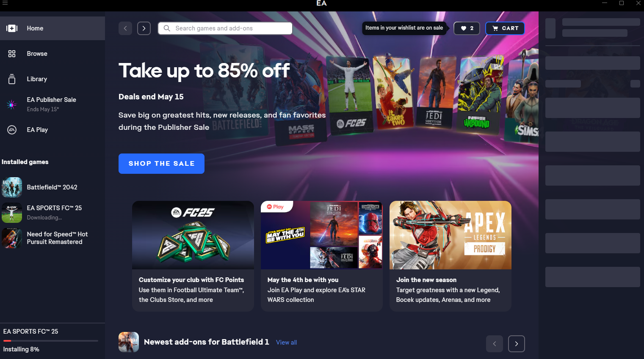Show next Battlefield 1 add-ons arrow
The image size is (644, 359).
[516, 344]
